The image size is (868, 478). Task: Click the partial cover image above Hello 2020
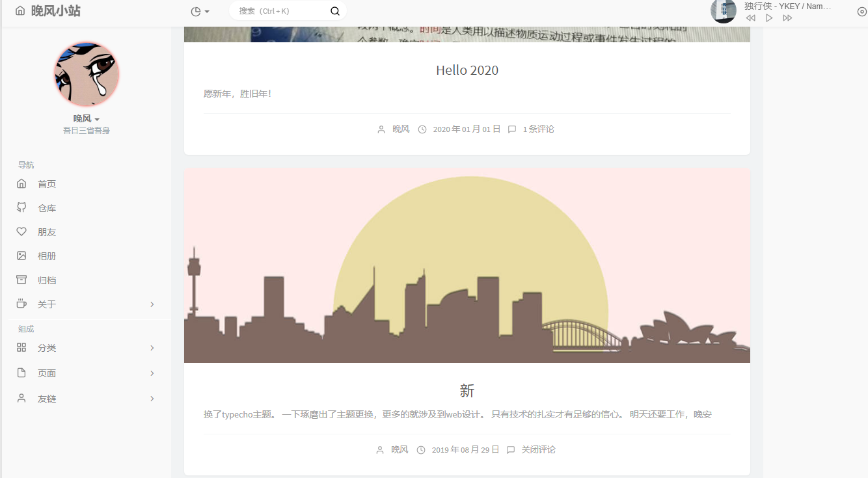[467, 34]
